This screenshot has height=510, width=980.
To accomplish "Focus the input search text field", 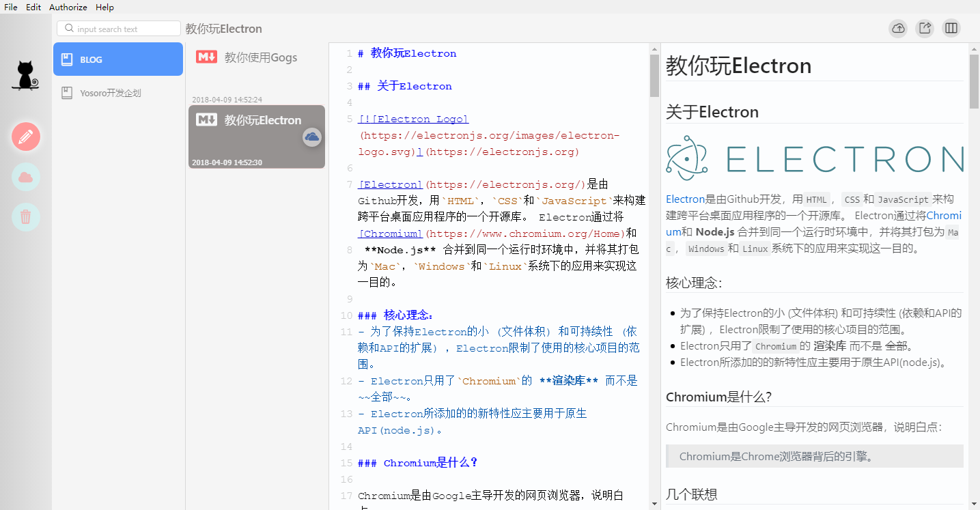I will (119, 29).
